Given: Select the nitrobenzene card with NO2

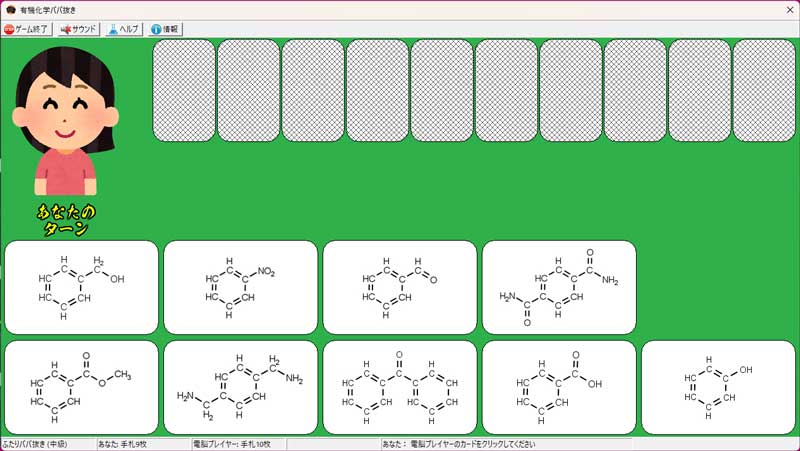Looking at the screenshot, I should [x=240, y=287].
